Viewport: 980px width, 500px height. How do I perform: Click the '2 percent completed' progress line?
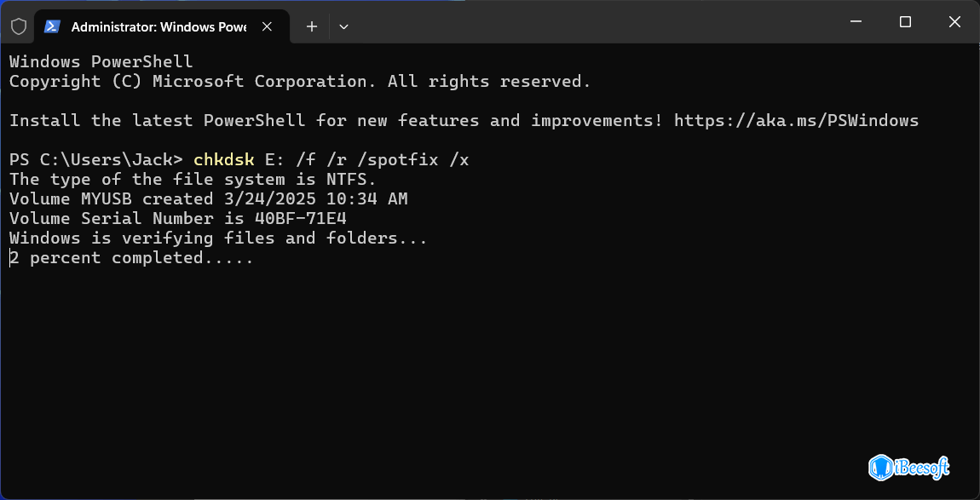point(131,257)
